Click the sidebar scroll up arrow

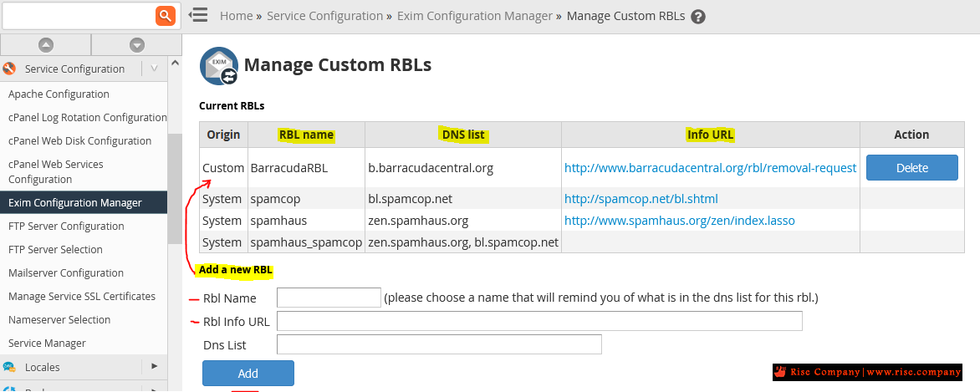tap(175, 63)
